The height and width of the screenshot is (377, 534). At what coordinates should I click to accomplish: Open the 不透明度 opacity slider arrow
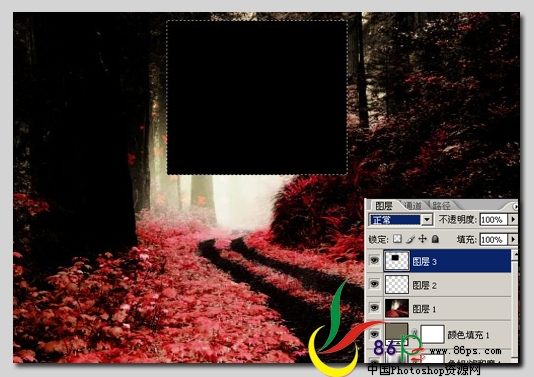coord(513,220)
